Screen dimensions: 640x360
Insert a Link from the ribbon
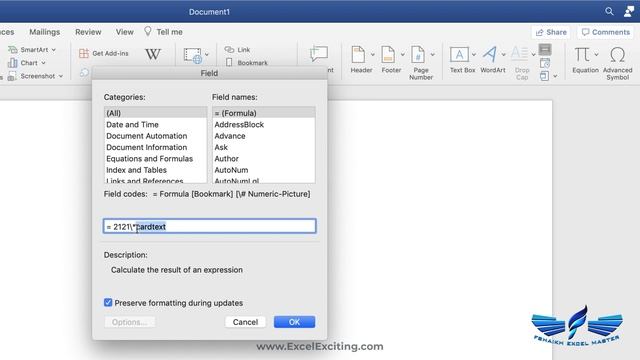tap(238, 49)
